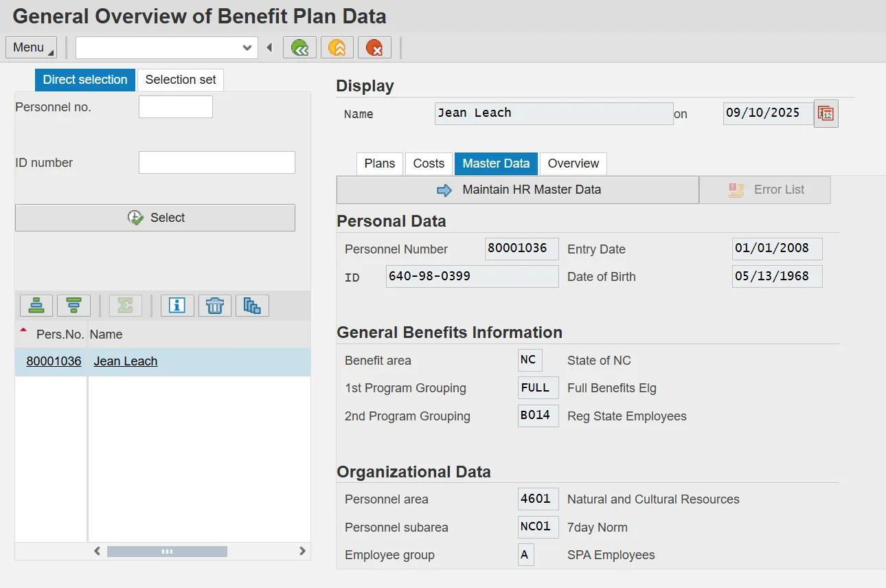Collapse the command field with left triangle
886x588 pixels.
tap(269, 47)
